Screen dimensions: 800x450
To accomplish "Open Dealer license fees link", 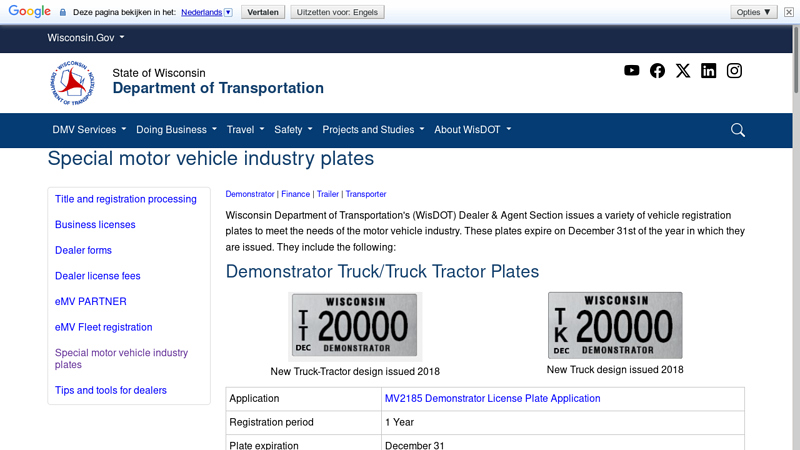I will [97, 276].
